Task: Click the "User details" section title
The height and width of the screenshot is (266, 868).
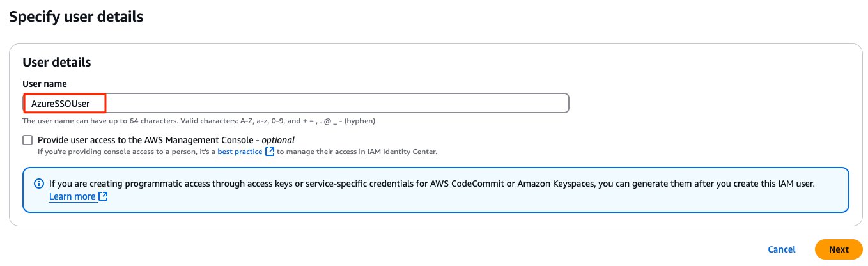Action: 57,62
